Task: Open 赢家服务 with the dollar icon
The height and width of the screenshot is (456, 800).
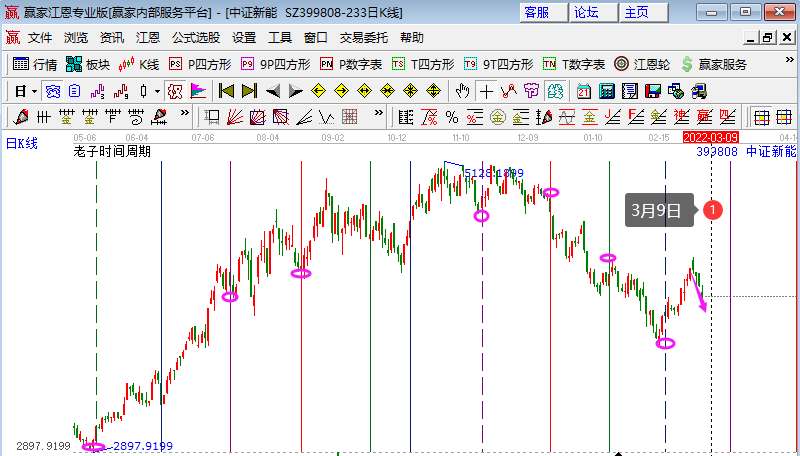Action: click(x=714, y=64)
